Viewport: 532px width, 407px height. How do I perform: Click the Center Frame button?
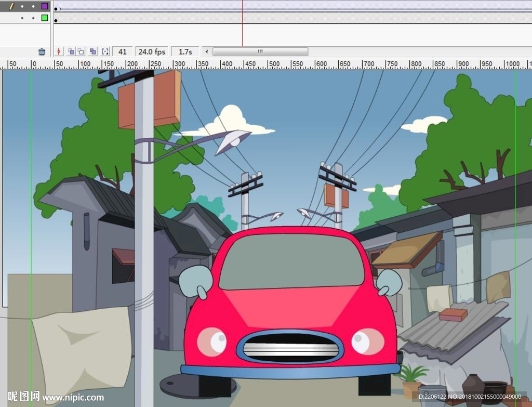(59, 51)
